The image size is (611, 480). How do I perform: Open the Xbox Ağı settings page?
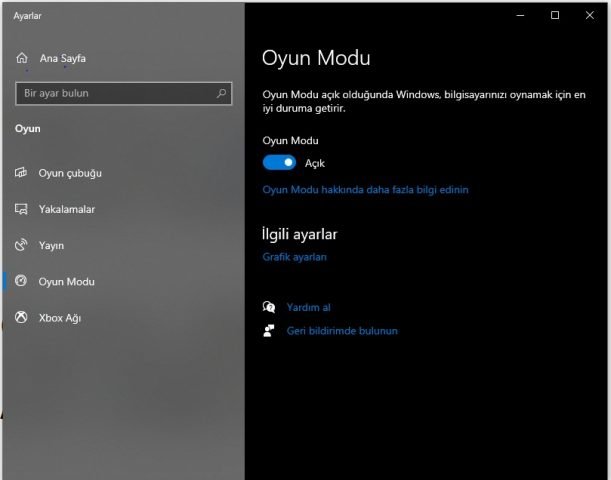click(x=60, y=318)
